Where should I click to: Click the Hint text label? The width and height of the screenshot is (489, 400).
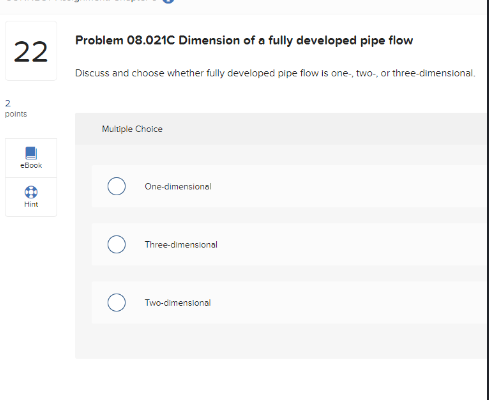pyautogui.click(x=31, y=204)
